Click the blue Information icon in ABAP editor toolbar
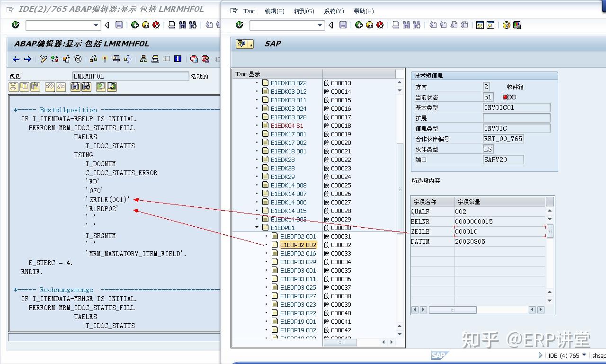 178,59
